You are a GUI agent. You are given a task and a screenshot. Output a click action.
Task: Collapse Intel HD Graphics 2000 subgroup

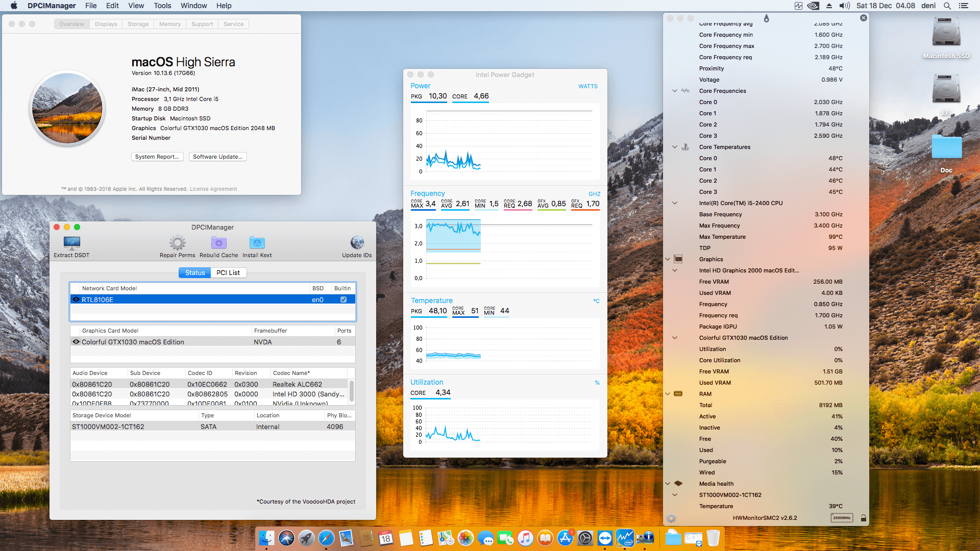pyautogui.click(x=675, y=270)
